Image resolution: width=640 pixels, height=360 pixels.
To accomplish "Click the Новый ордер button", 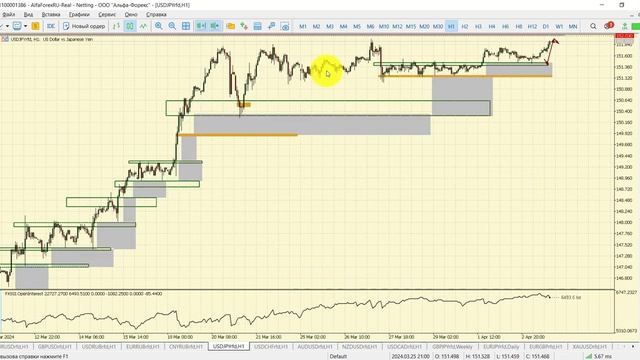I will click(x=84, y=26).
